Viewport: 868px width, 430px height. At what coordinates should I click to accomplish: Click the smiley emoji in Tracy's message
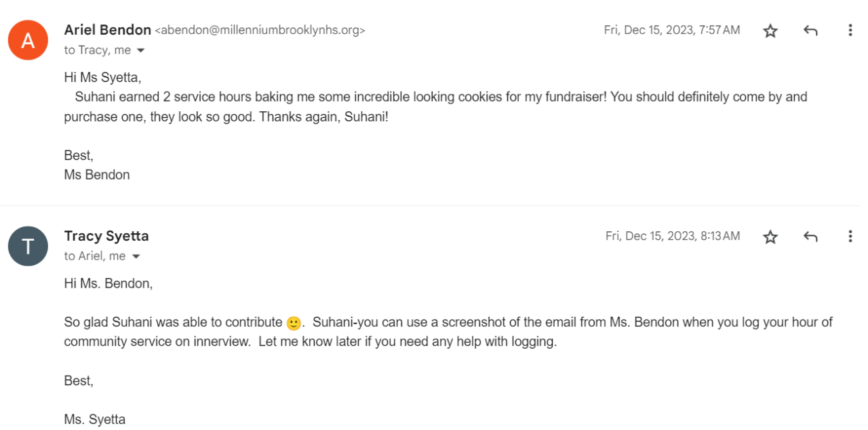click(294, 323)
